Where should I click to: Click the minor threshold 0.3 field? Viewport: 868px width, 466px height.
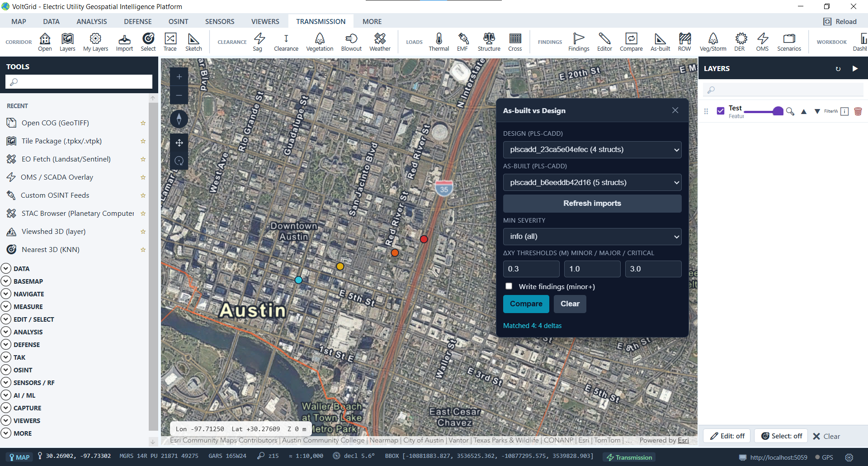(x=531, y=269)
